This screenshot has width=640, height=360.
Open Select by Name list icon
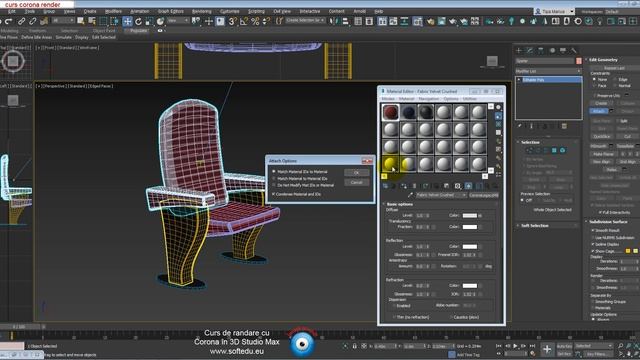point(92,21)
